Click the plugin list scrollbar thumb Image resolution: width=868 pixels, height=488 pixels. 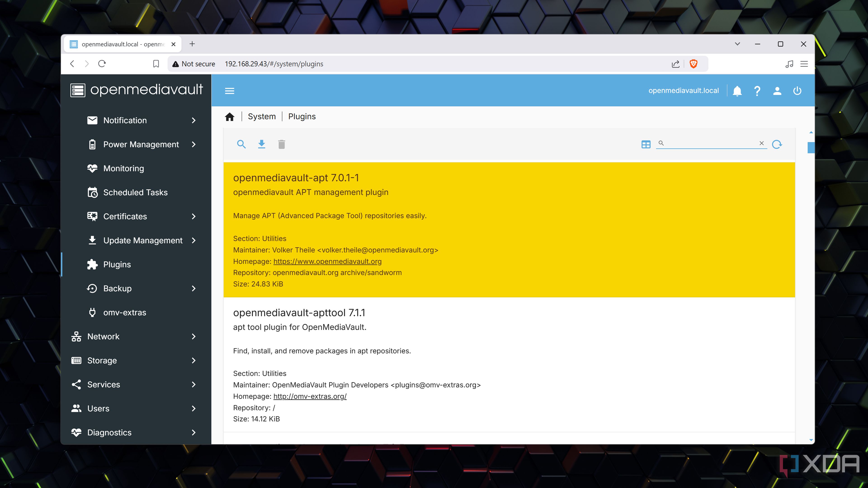click(811, 148)
